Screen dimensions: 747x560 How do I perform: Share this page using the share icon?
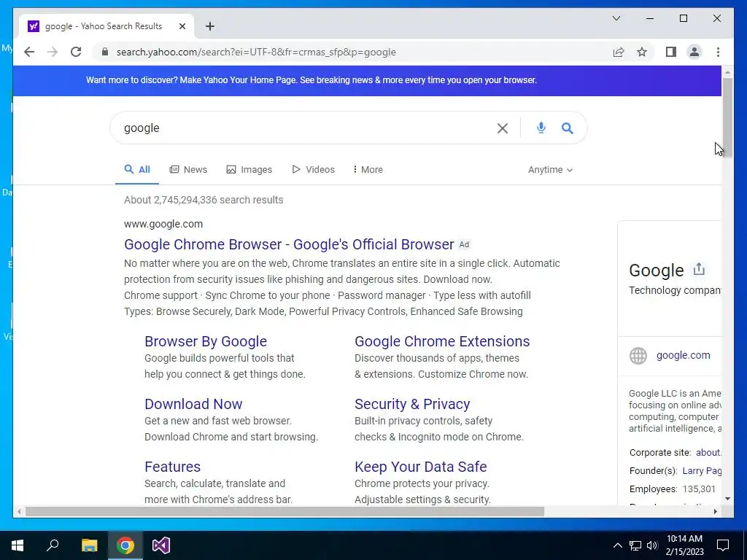tap(619, 52)
